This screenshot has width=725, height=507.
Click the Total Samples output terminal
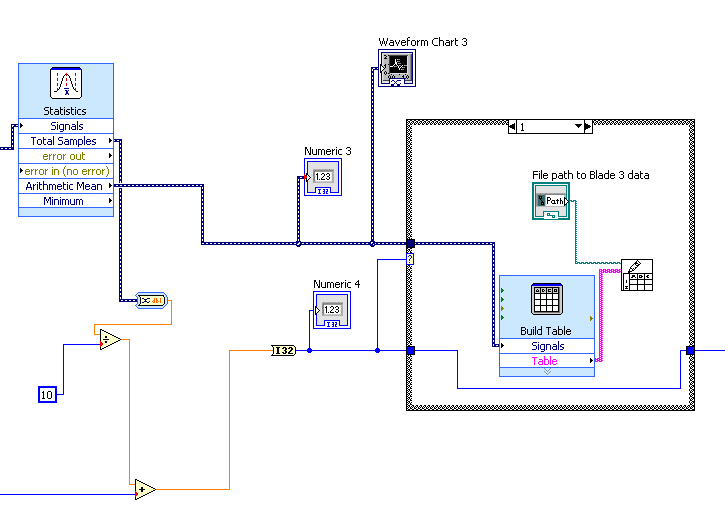[x=66, y=141]
